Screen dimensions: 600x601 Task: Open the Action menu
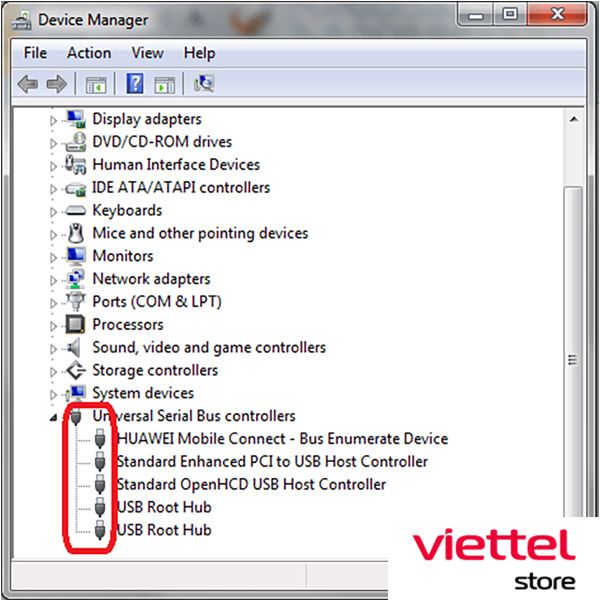click(89, 53)
